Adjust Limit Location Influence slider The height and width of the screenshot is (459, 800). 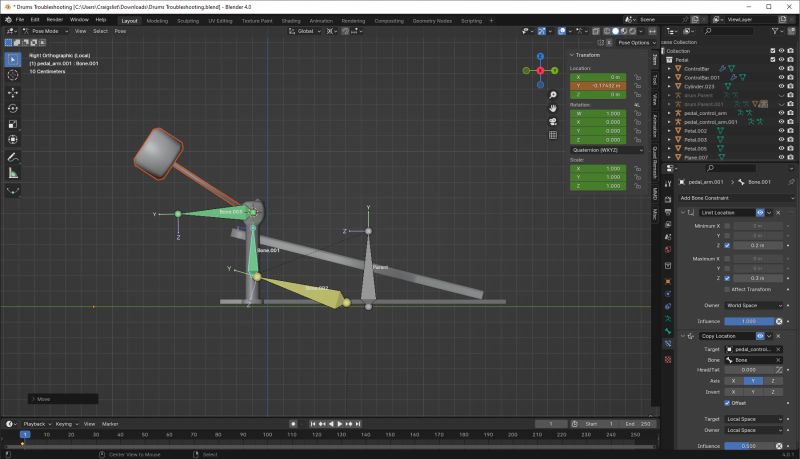tap(749, 321)
